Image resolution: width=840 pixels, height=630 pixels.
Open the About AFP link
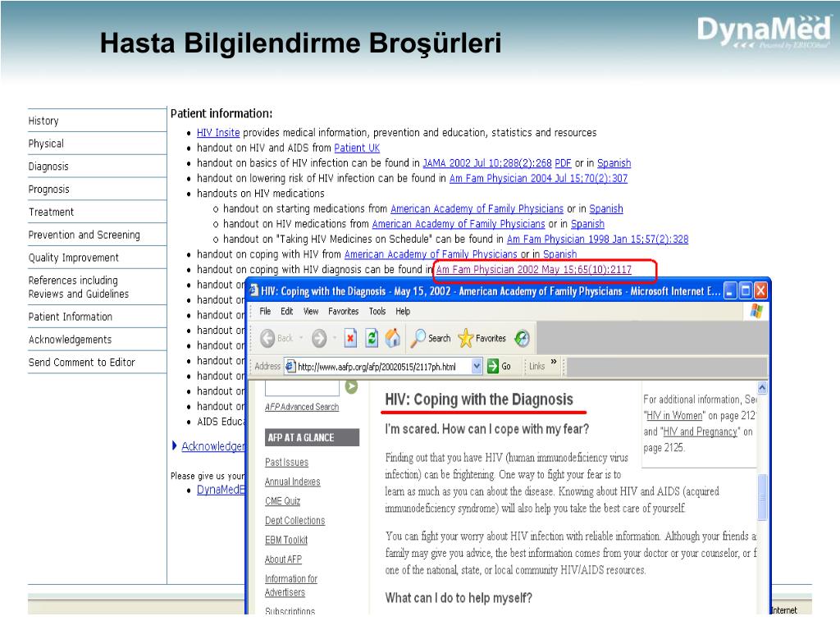pos(283,559)
